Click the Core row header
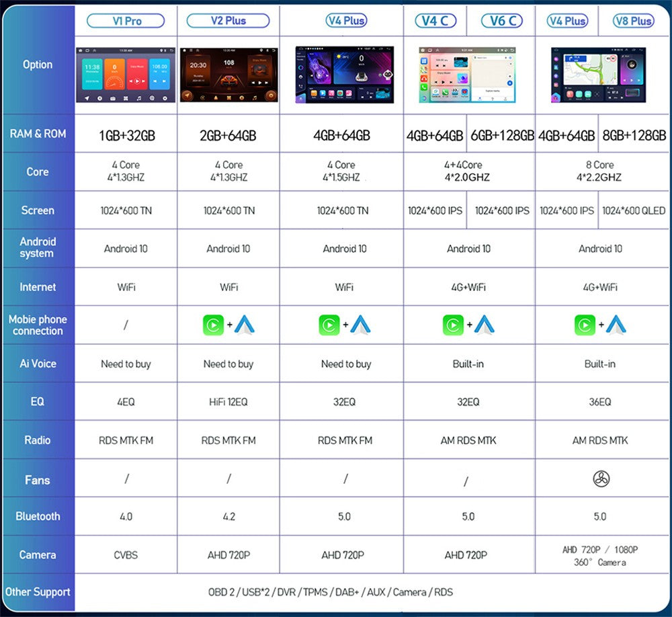 (38, 171)
